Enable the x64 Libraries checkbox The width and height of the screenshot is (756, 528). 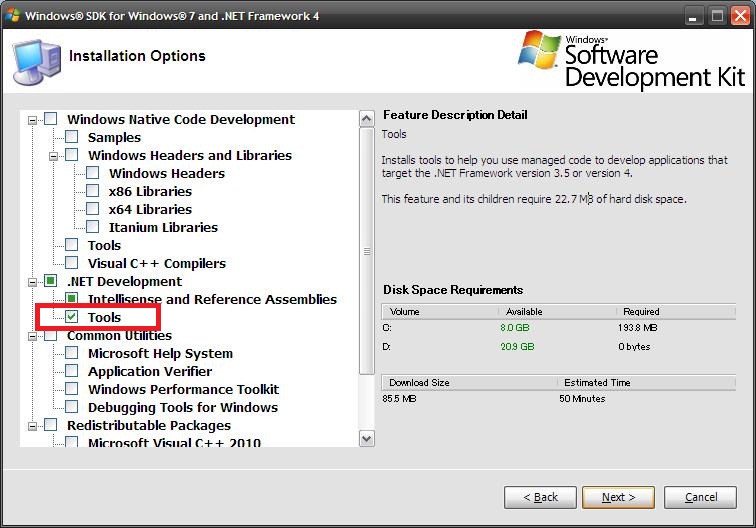[93, 209]
